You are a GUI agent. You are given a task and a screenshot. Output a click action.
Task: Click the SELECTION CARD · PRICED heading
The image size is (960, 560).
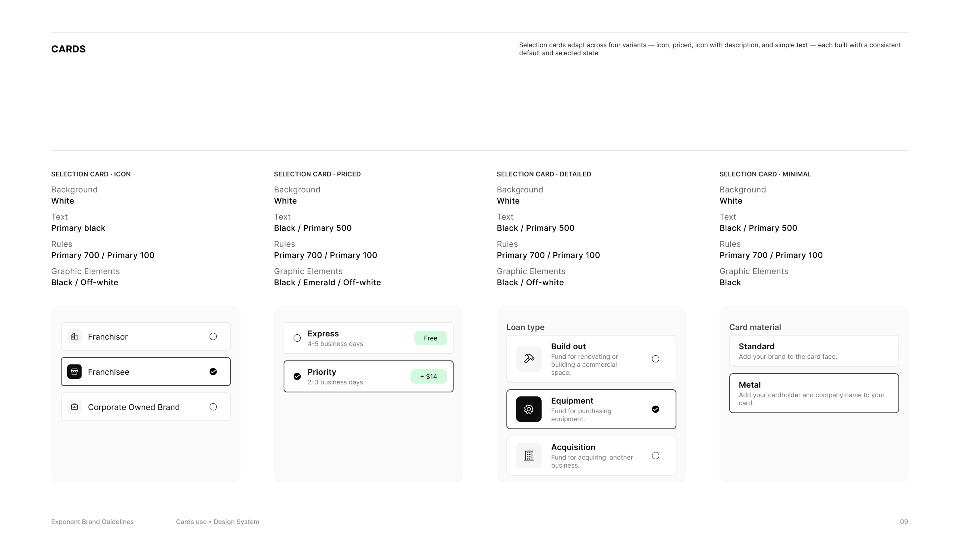click(317, 174)
